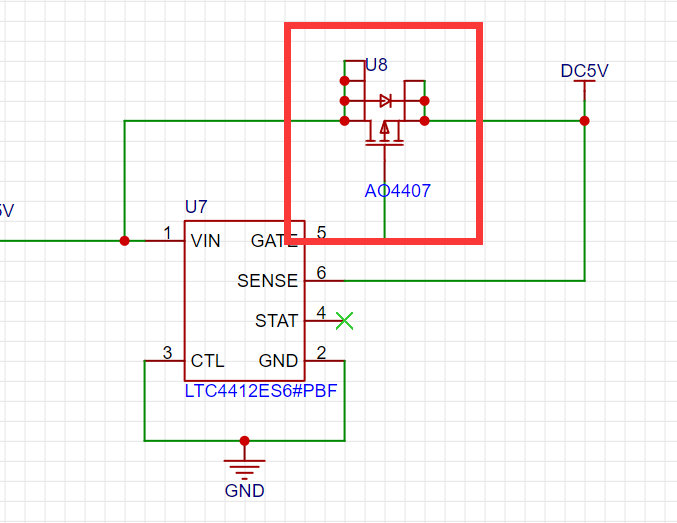Viewport: 677px width, 523px height.
Task: Select the CTL pin label on U7
Action: point(207,361)
